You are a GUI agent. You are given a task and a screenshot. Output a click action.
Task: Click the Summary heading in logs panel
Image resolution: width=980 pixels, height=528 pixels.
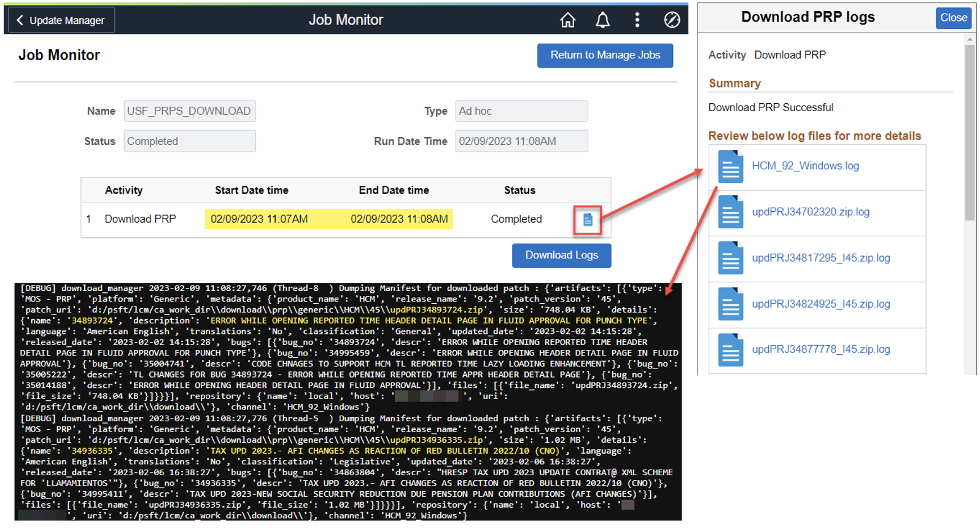[x=734, y=83]
